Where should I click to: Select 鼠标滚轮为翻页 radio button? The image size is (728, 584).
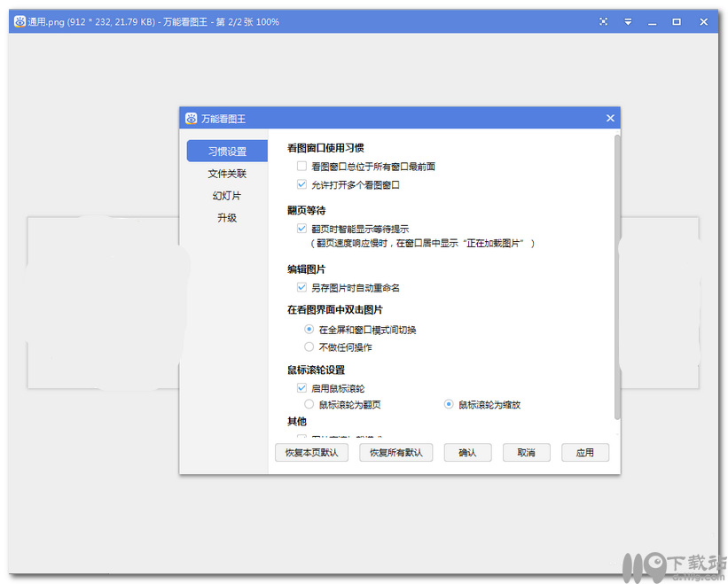[309, 404]
